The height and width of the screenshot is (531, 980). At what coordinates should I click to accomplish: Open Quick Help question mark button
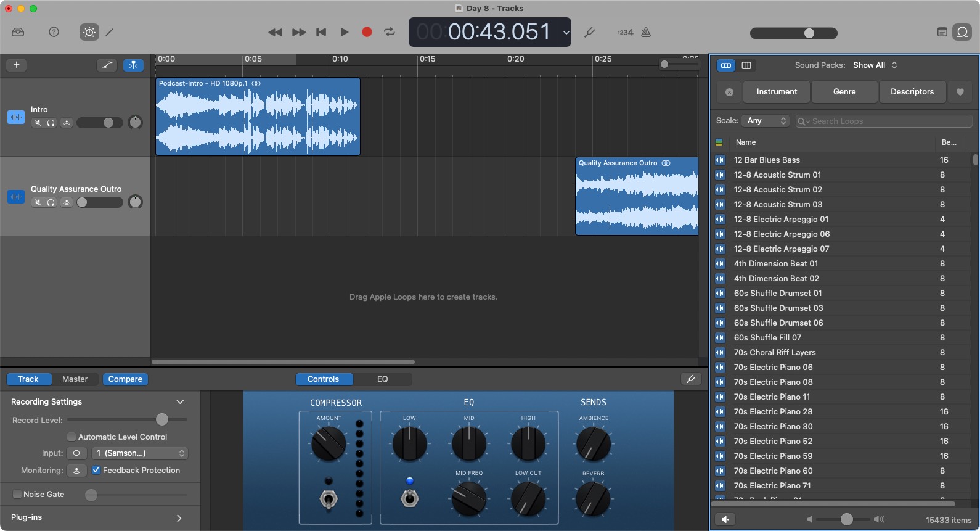click(54, 32)
